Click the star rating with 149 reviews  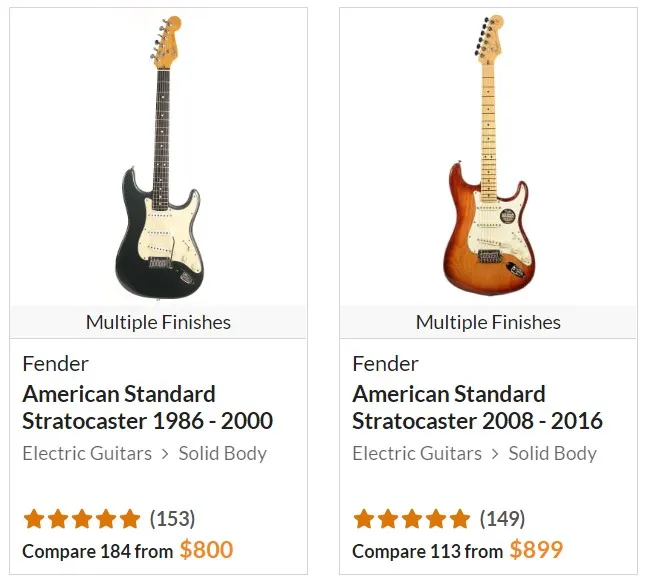pos(412,519)
